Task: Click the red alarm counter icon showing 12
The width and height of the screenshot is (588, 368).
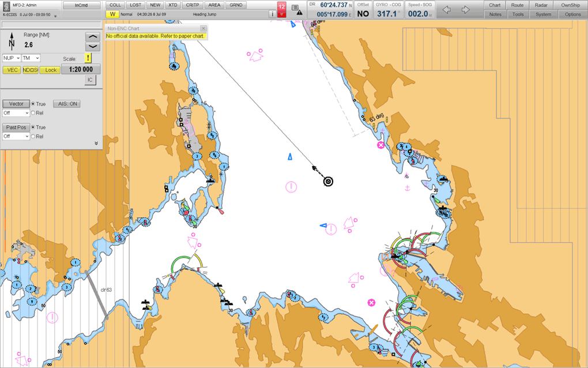Action: click(281, 9)
